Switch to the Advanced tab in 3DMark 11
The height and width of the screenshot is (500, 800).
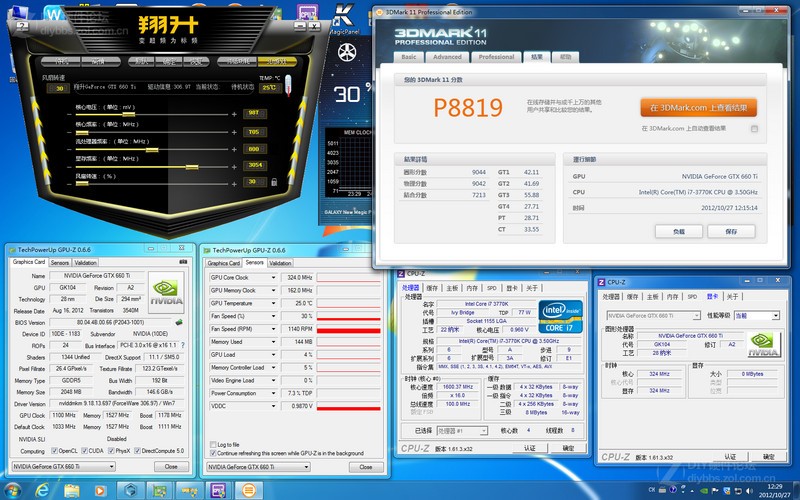447,57
